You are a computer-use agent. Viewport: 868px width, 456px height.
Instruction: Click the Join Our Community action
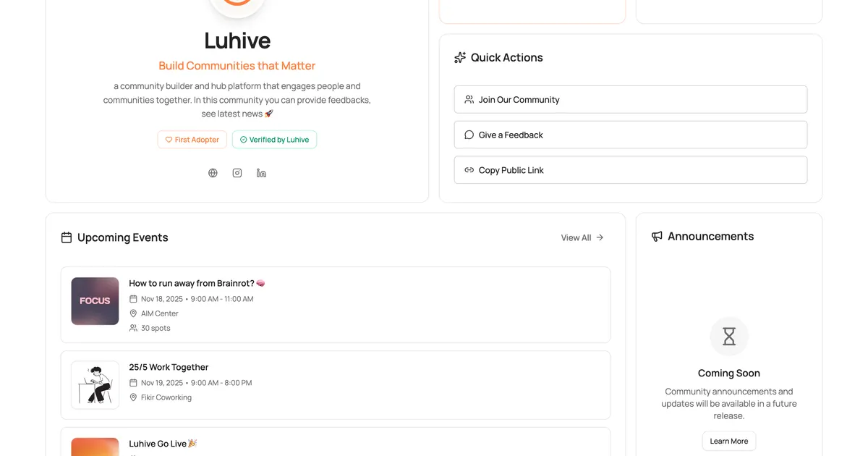tap(630, 99)
